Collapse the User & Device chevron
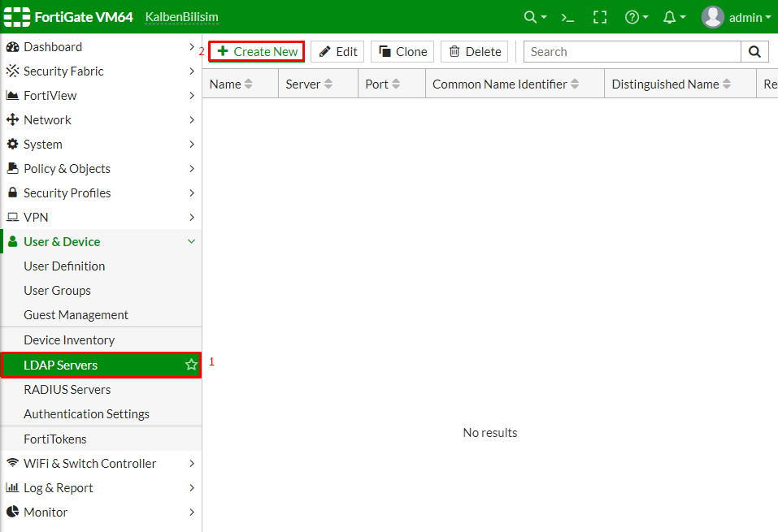 pyautogui.click(x=192, y=241)
